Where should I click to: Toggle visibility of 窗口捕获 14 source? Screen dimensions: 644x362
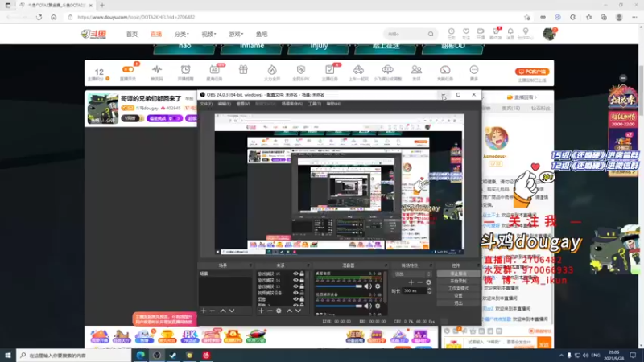295,280
